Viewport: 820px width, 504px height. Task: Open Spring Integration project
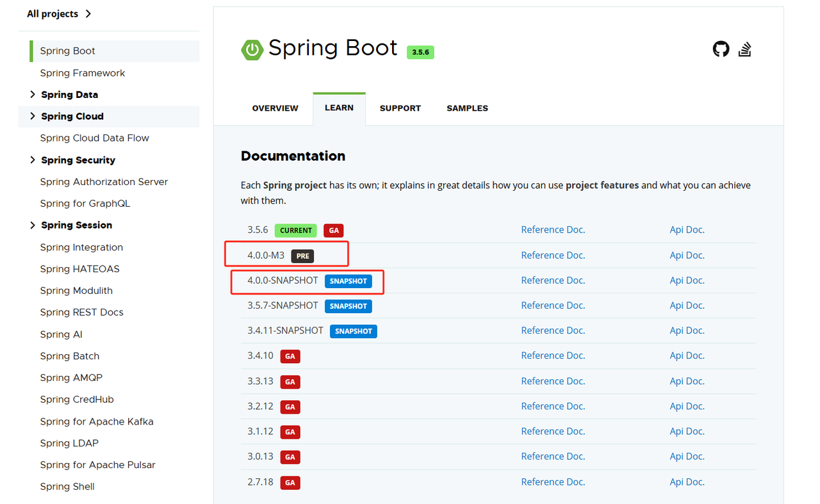coord(81,247)
